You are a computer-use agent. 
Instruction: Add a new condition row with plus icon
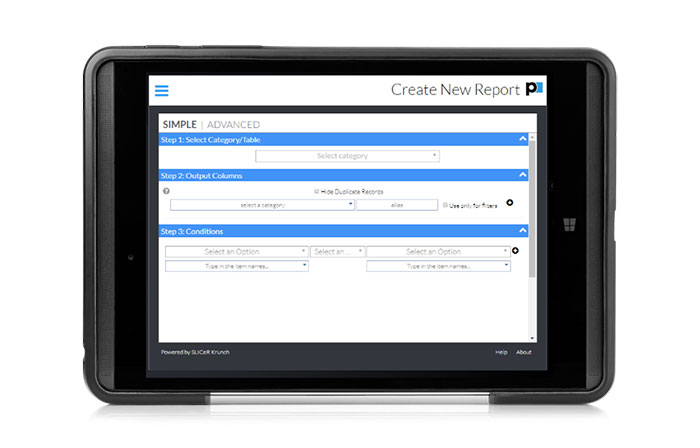tap(516, 252)
